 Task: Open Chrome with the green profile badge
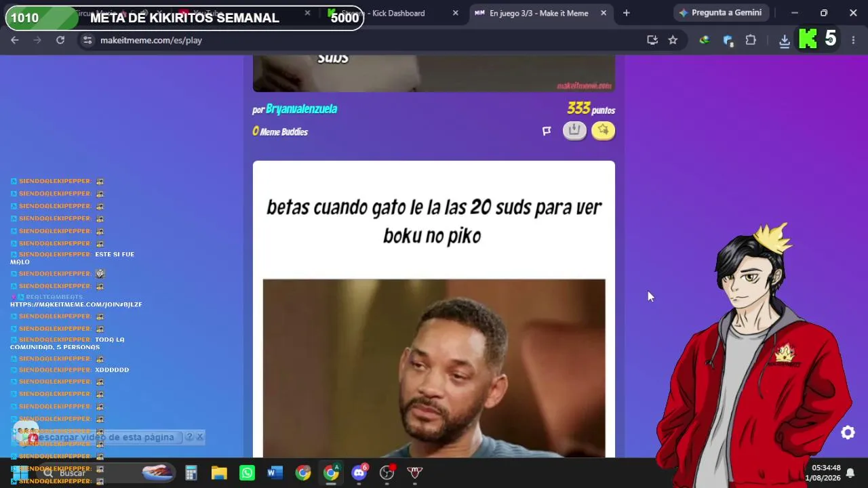(x=331, y=472)
